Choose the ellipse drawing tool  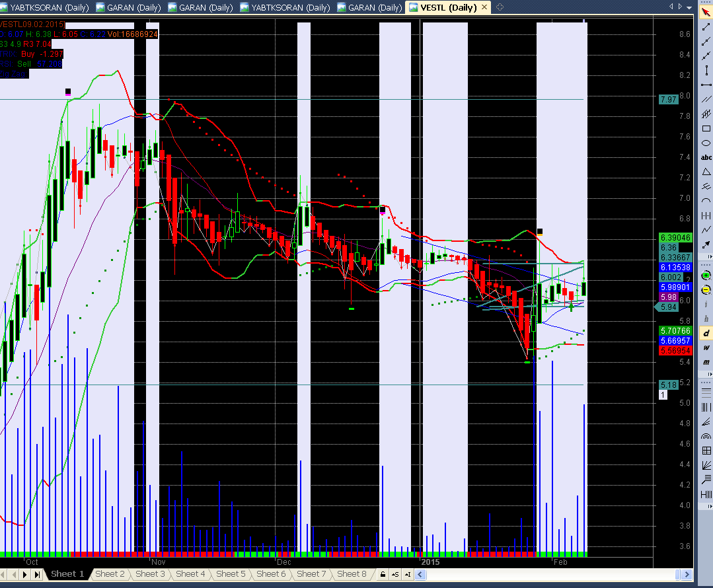706,143
